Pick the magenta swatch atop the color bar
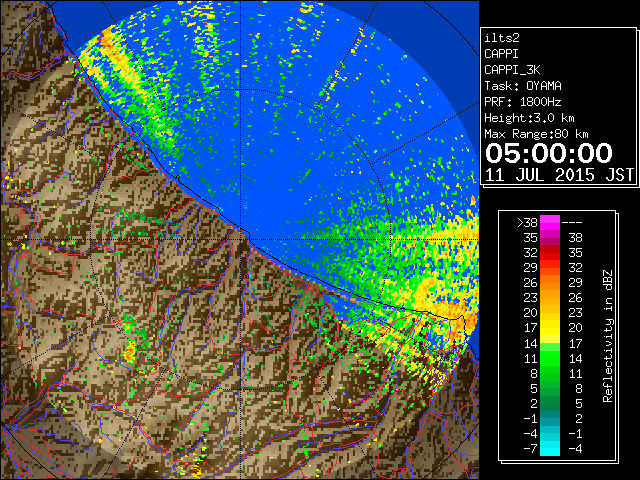 (x=550, y=223)
